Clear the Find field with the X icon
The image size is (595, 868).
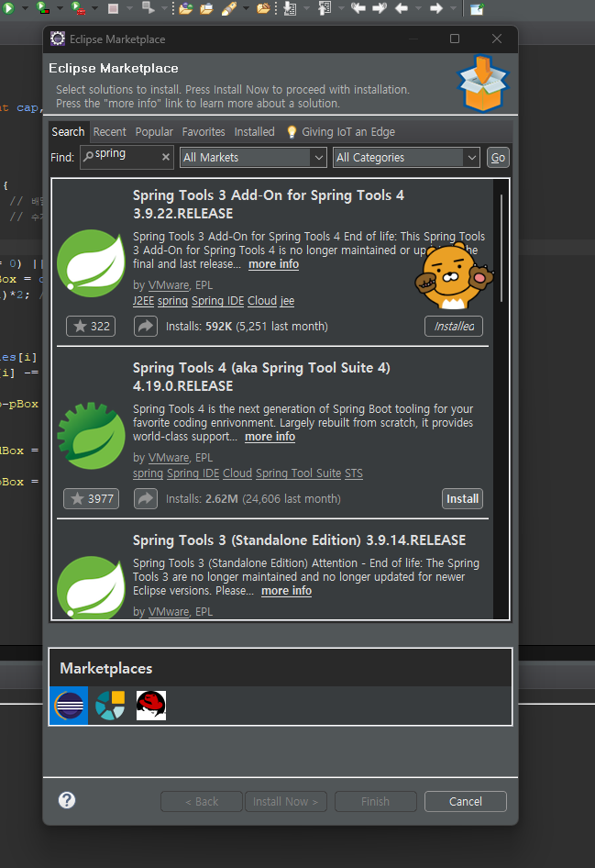pos(165,157)
